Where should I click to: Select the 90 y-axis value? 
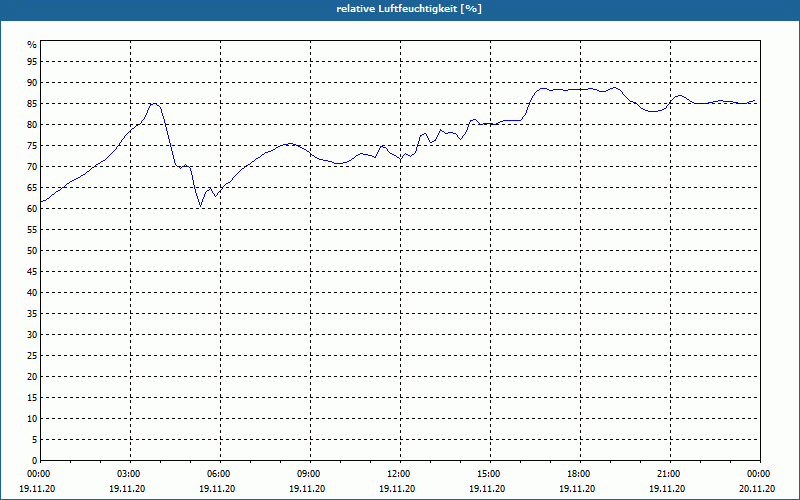pyautogui.click(x=32, y=83)
